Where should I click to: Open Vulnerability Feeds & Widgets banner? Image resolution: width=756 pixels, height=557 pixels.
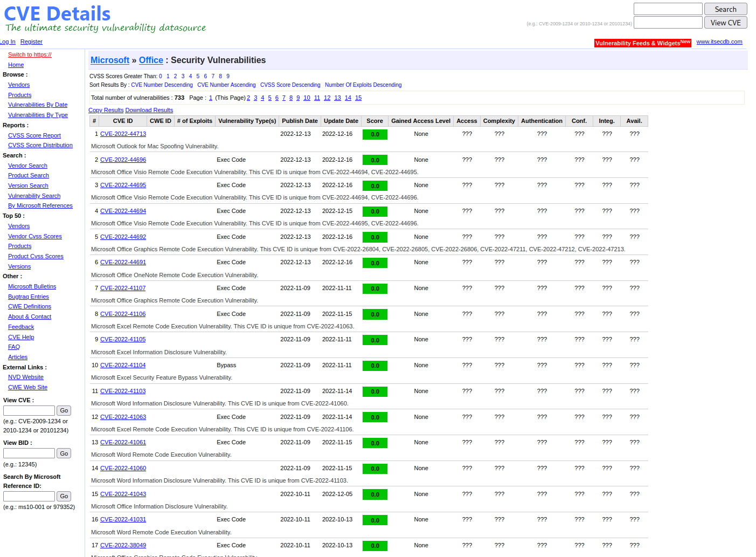click(642, 43)
